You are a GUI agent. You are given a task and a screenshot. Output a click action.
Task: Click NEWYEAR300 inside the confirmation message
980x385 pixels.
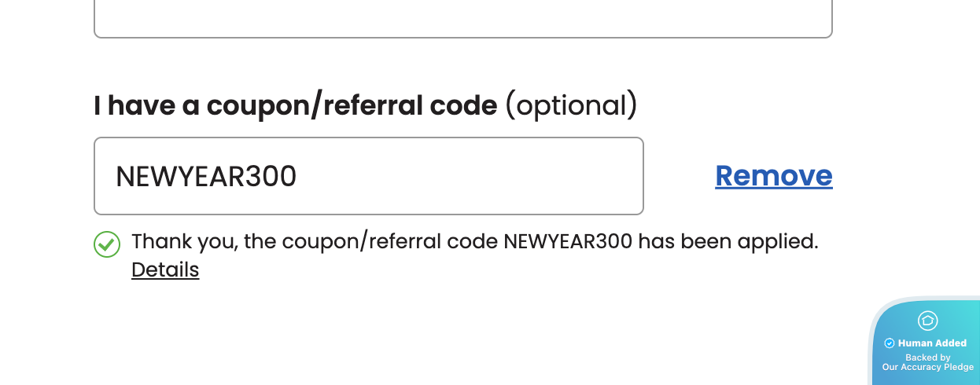(x=567, y=241)
